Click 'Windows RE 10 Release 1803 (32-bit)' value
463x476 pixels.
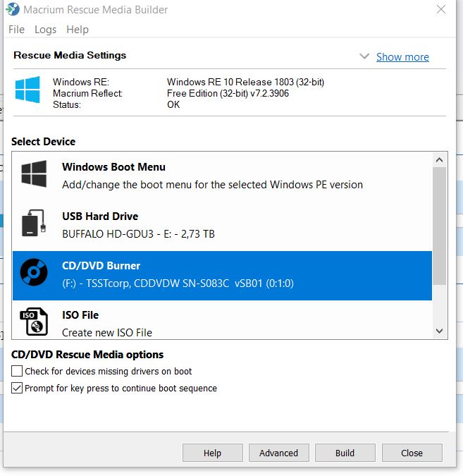[x=245, y=82]
